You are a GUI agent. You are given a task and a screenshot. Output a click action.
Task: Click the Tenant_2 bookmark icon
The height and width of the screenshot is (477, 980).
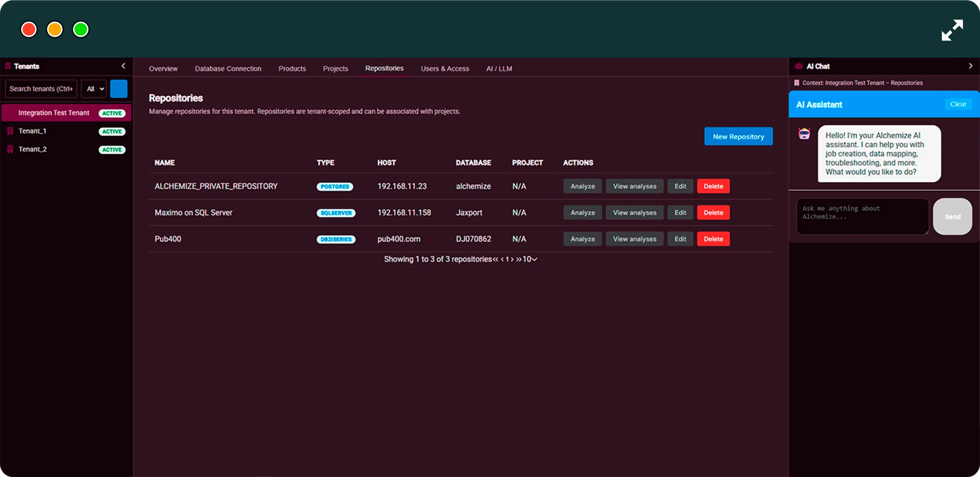(10, 150)
